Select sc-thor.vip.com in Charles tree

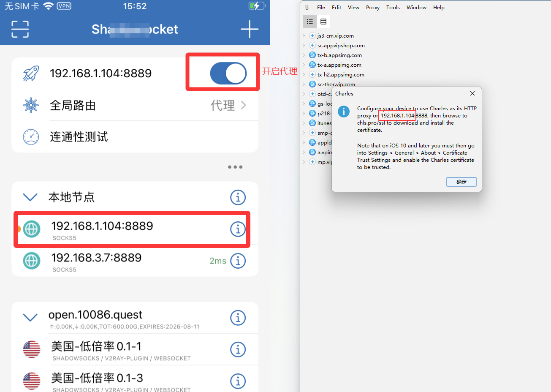click(336, 84)
